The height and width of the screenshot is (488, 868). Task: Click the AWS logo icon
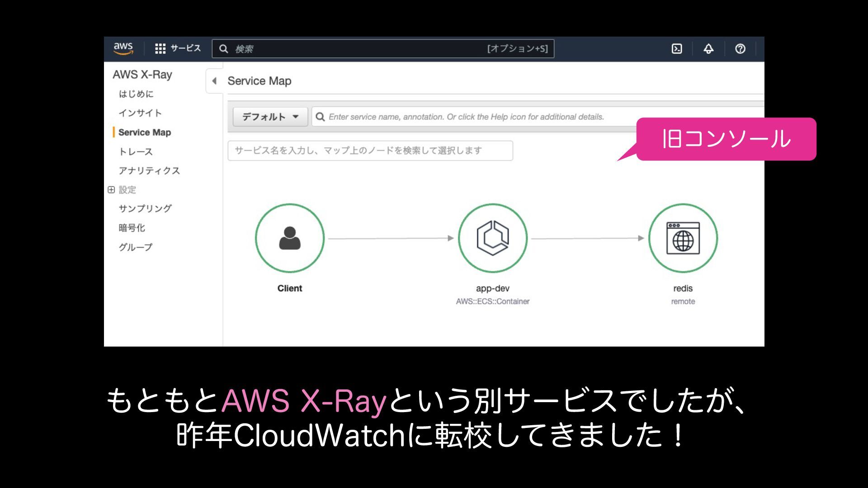point(123,48)
